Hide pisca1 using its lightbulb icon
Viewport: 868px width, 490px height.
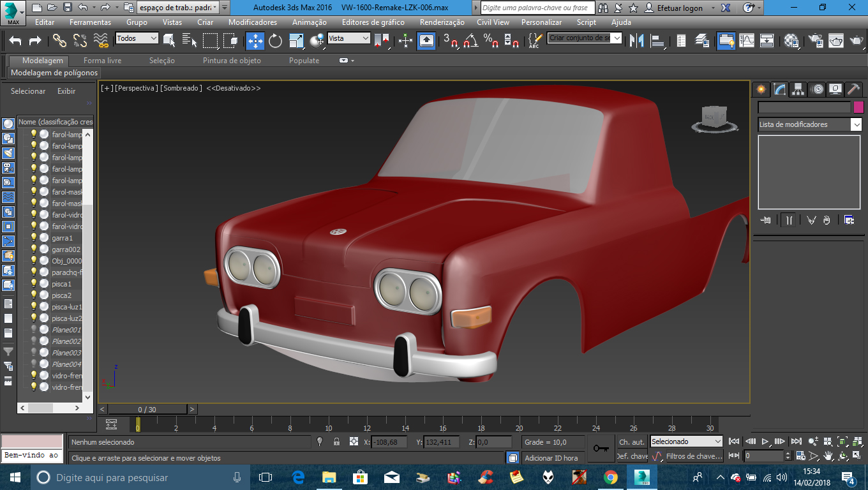coord(34,283)
